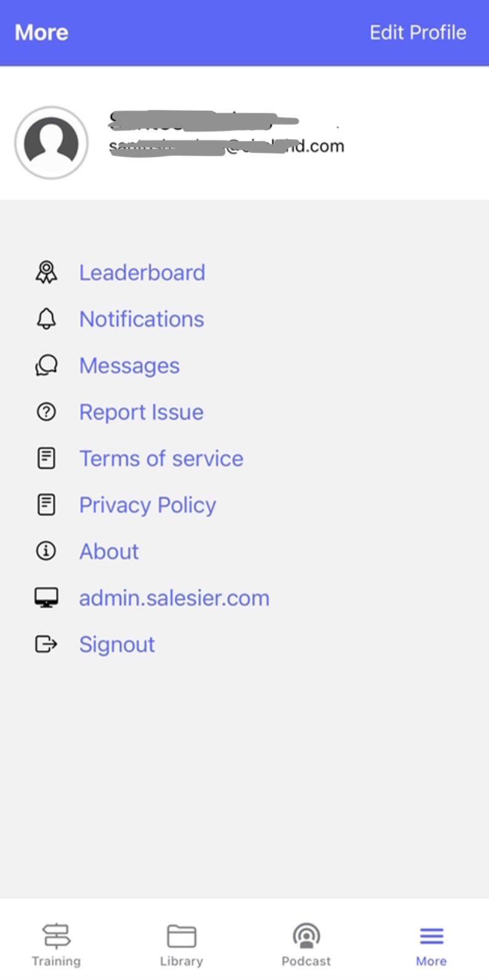
Task: Click the Leaderboard ribbon badge icon
Action: (x=46, y=272)
